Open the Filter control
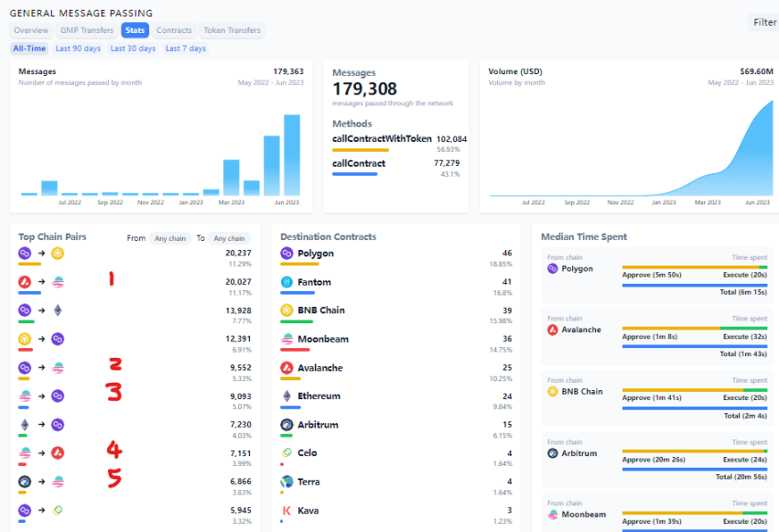 coord(764,22)
